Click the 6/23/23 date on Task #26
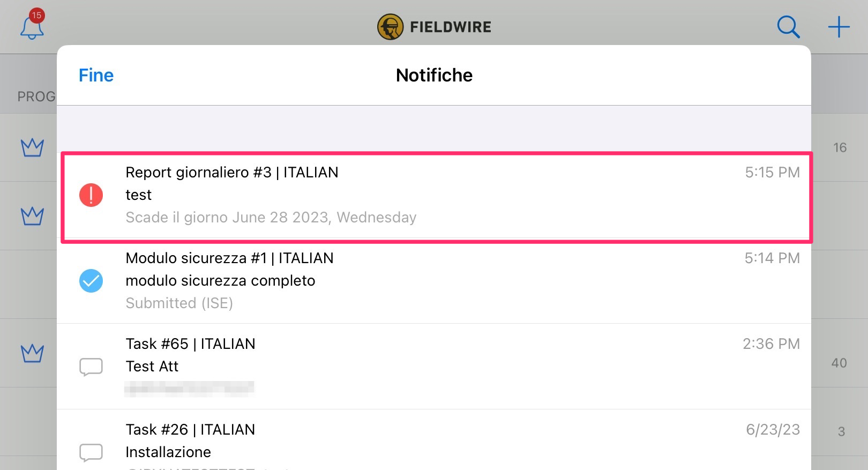 click(x=773, y=429)
